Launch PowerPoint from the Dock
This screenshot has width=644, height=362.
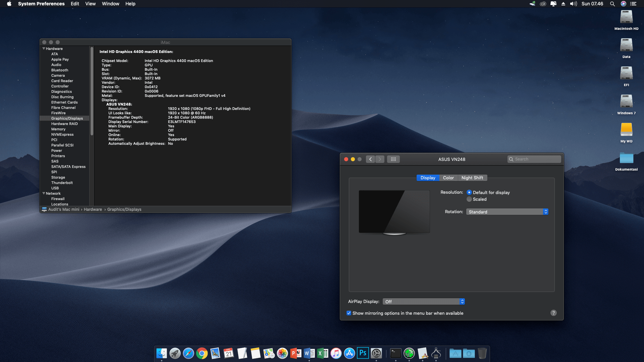pos(296,353)
